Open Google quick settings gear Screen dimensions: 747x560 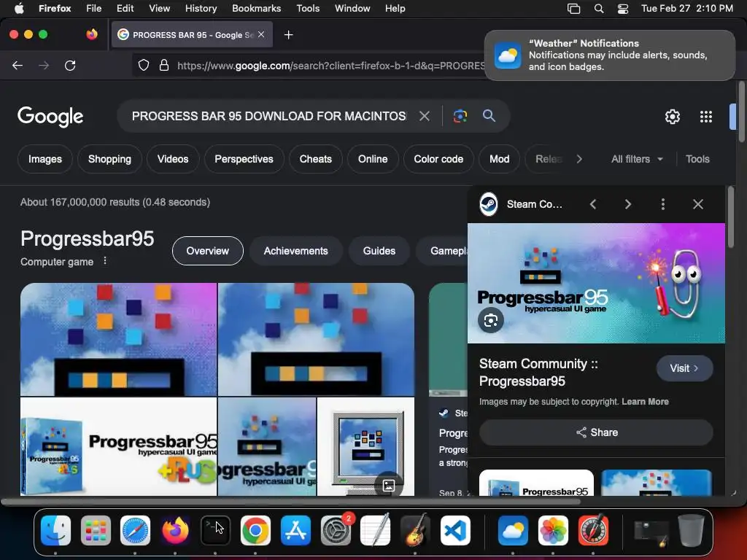[x=672, y=117]
